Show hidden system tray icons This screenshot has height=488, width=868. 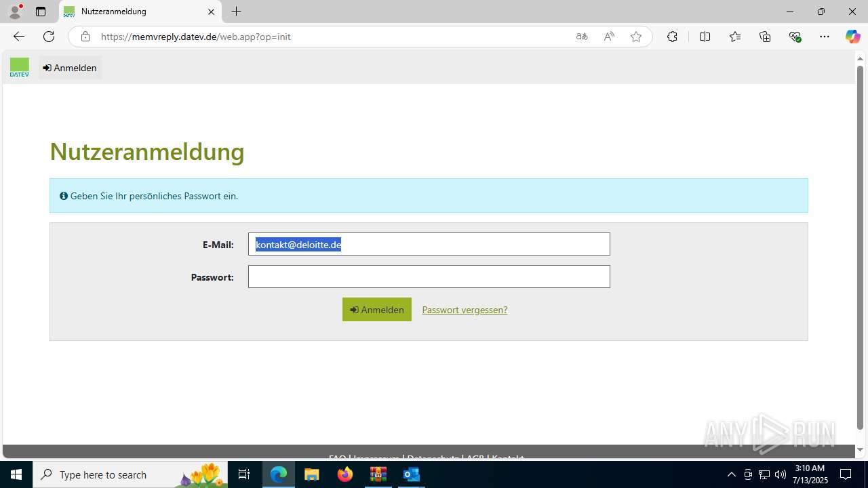pyautogui.click(x=731, y=474)
